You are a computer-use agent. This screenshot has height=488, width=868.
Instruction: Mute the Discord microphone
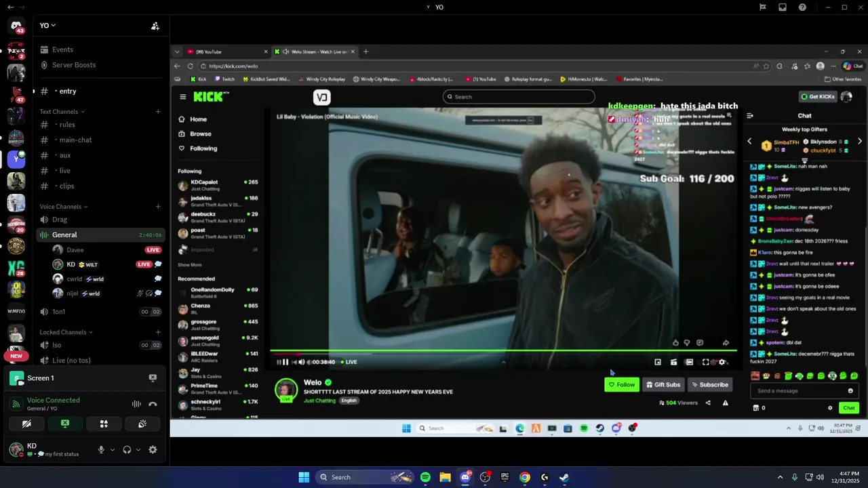101,449
